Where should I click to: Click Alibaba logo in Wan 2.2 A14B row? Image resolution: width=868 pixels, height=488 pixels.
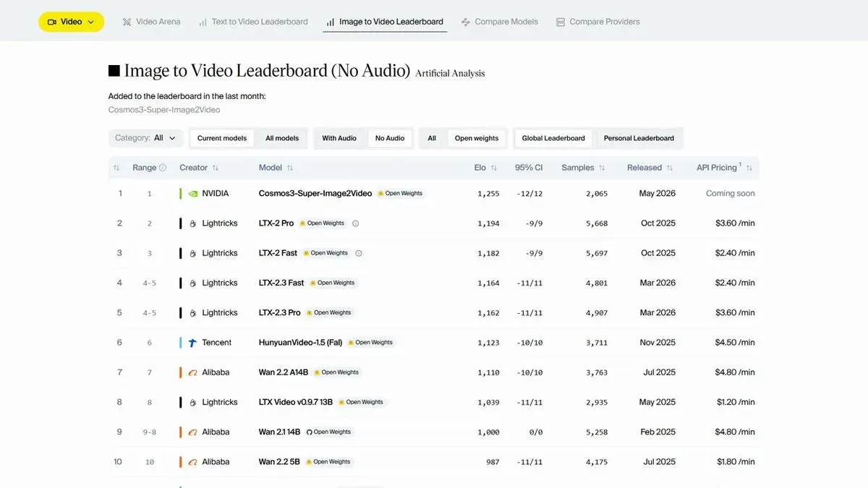point(192,372)
